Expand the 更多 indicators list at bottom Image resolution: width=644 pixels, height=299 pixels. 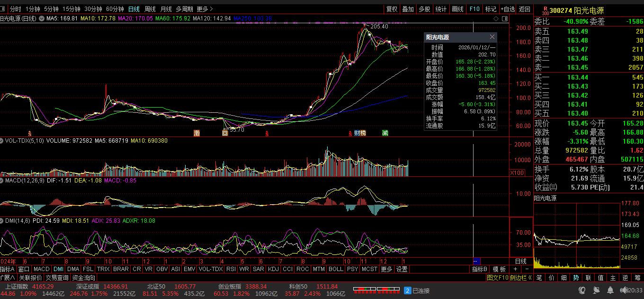click(x=386, y=269)
